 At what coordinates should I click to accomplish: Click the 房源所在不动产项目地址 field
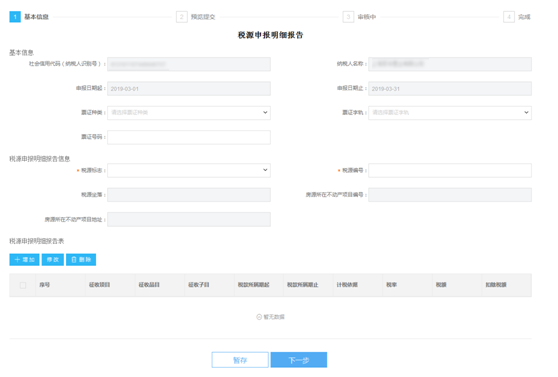(x=189, y=219)
